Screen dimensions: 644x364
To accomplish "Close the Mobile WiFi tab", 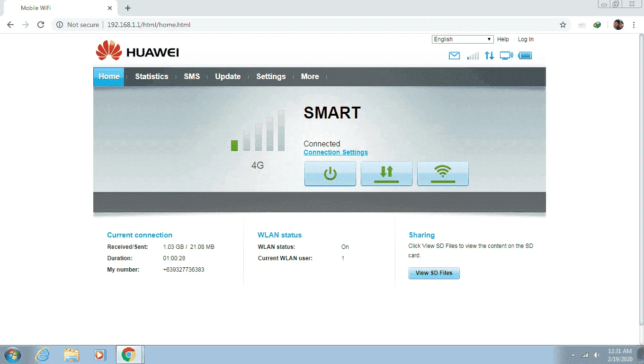I will point(110,8).
